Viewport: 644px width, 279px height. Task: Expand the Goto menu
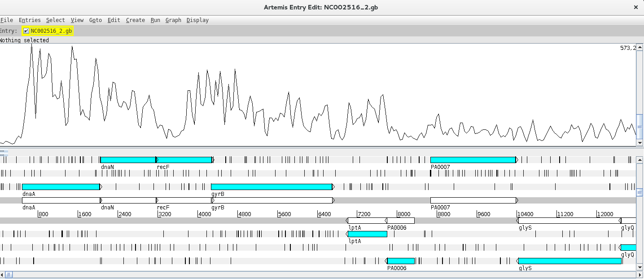click(95, 20)
